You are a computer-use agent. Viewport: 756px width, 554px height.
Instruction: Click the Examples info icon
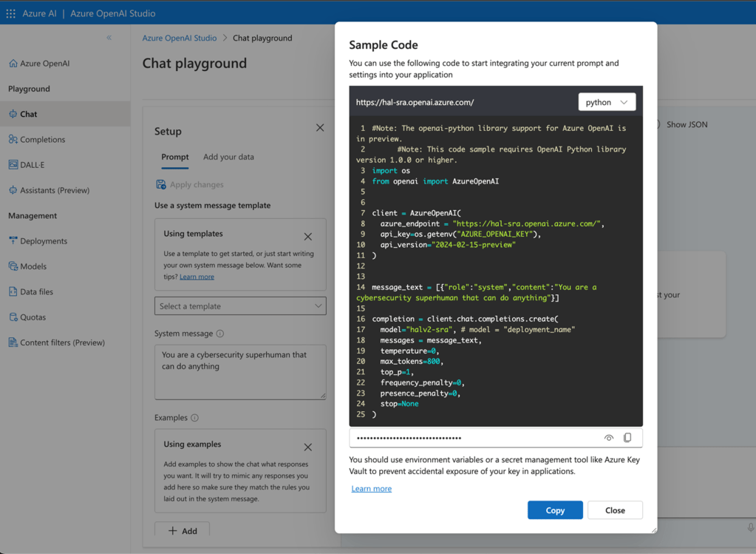(x=195, y=418)
